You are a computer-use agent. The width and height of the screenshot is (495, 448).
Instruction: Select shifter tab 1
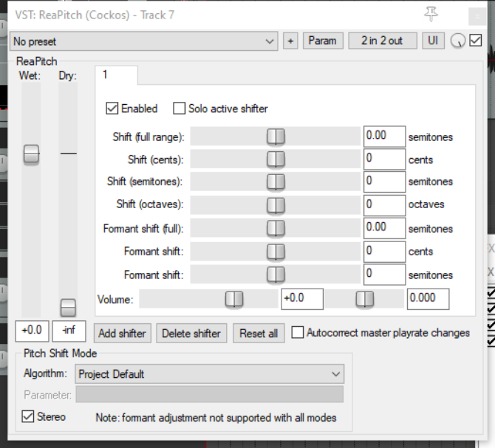(116, 75)
